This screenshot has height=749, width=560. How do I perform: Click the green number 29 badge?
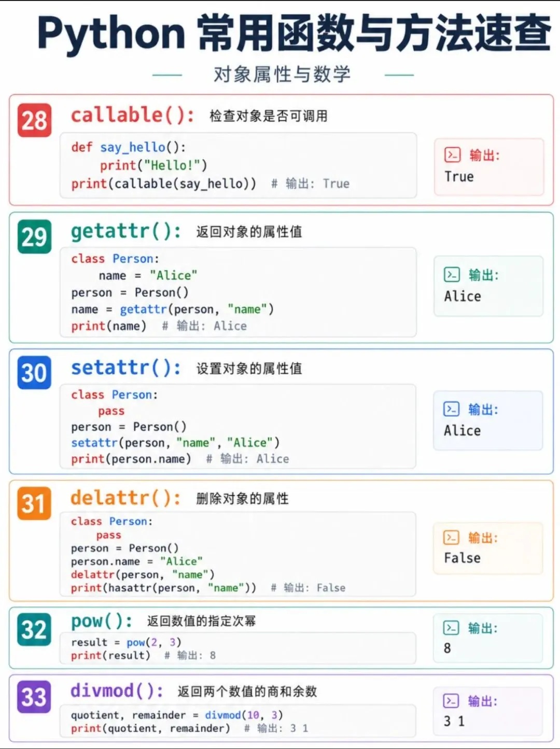coord(34,237)
